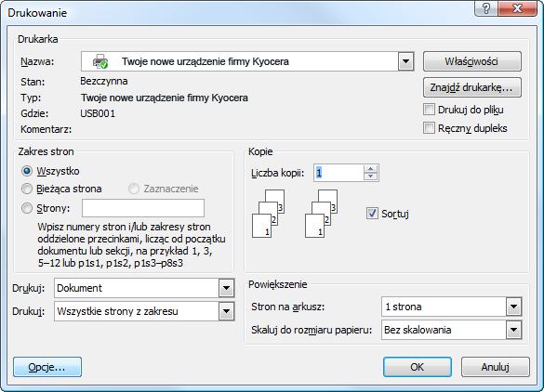
Task: Enable Ręczny dupleks checkbox
Action: click(x=429, y=128)
